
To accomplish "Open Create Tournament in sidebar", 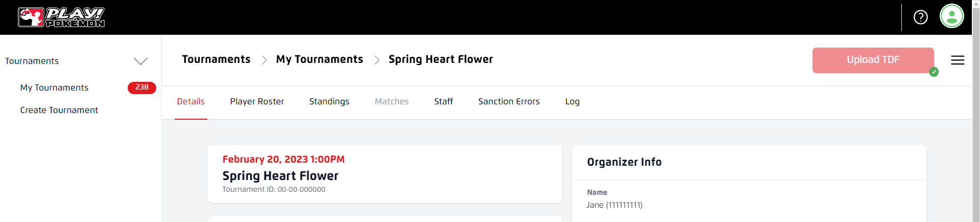I will tap(59, 110).
